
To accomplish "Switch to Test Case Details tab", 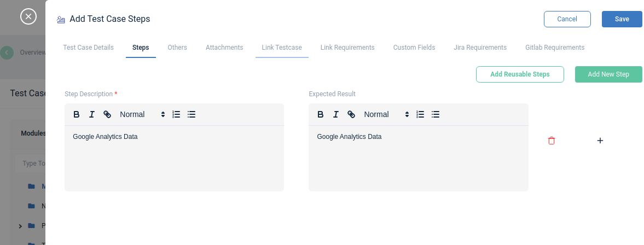I will pos(88,48).
